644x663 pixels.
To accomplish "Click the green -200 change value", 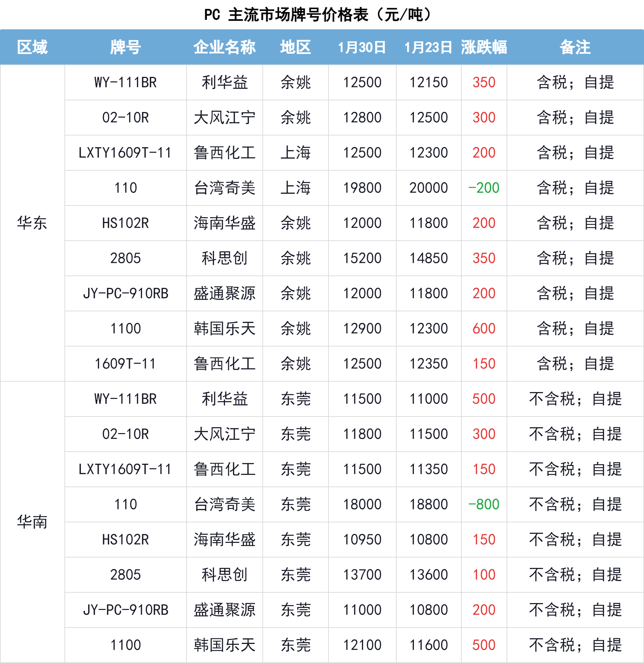I will [x=484, y=188].
